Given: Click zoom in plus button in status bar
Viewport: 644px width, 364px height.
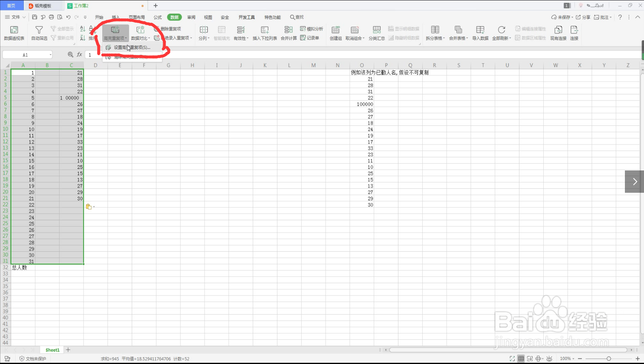Looking at the screenshot, I should (637, 358).
